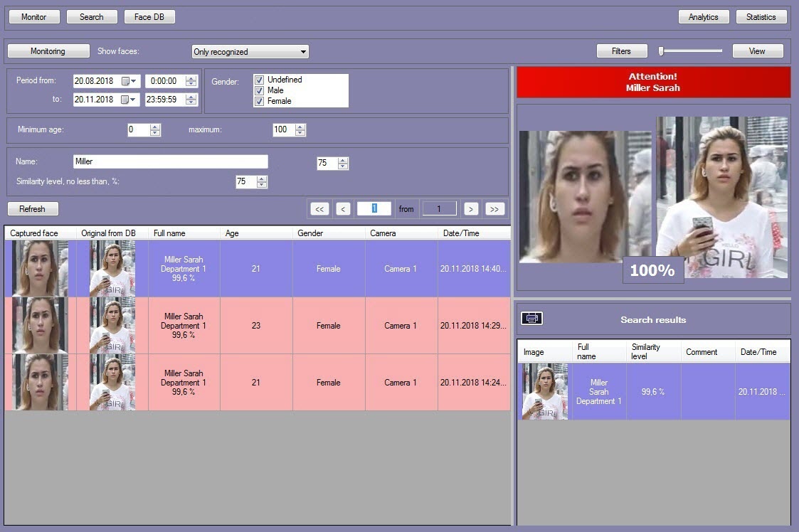
Task: Go to the previous results page
Action: (343, 209)
